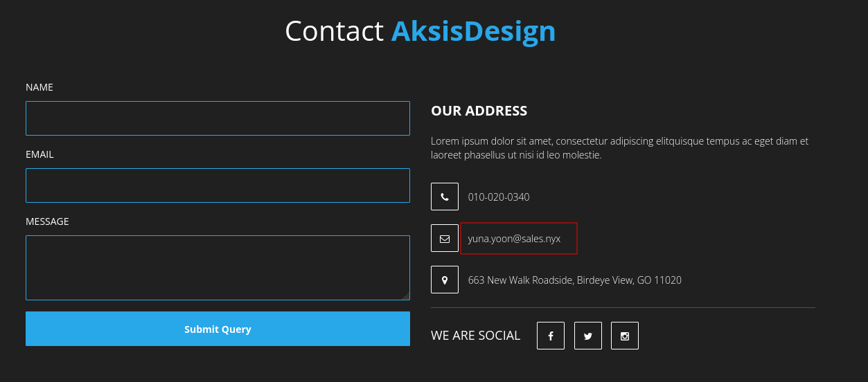Focus the EMAIL input field

(218, 185)
